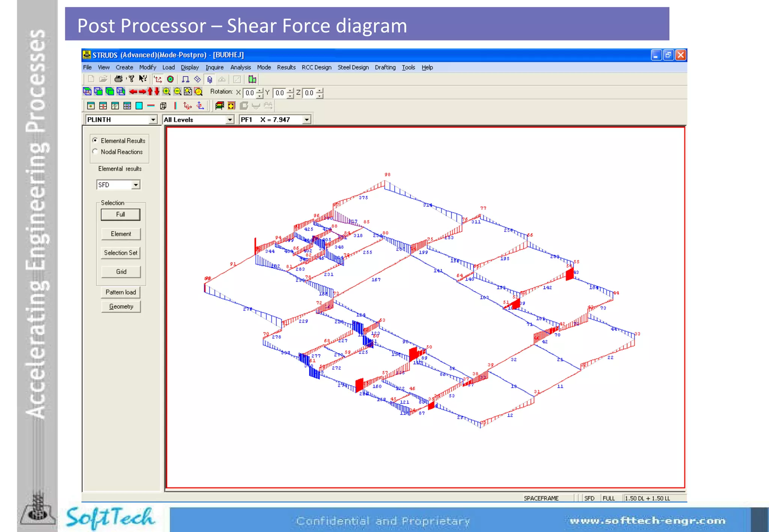
Task: Click the cyan filled square icon
Action: point(139,106)
